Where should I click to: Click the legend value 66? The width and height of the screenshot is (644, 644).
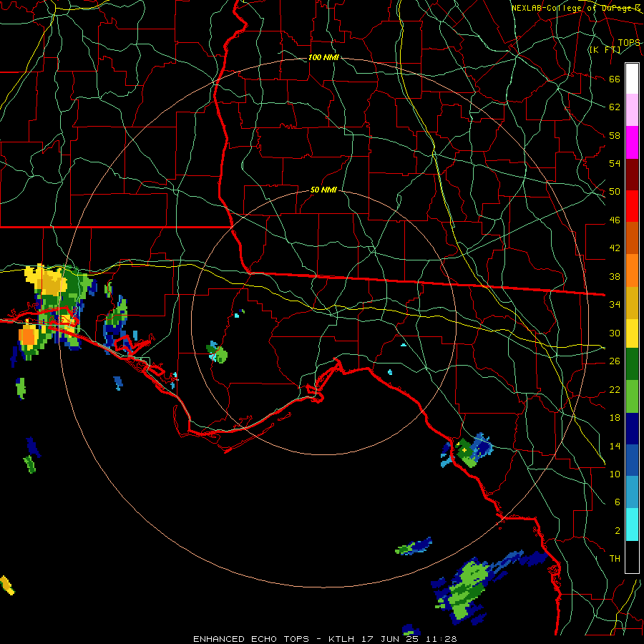[x=615, y=79]
